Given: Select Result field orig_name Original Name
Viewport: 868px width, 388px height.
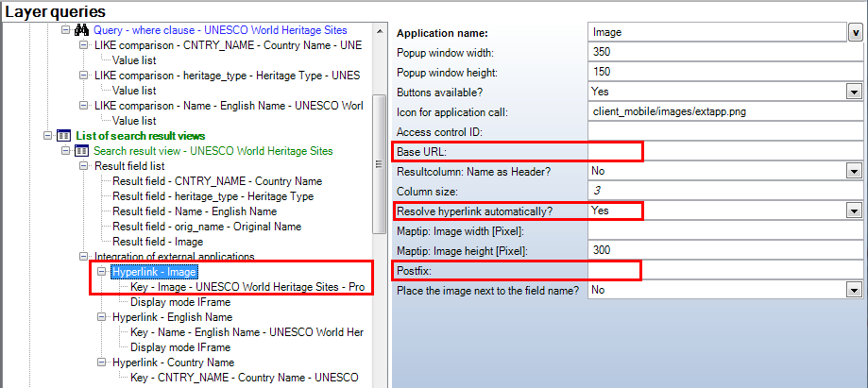Looking at the screenshot, I should [207, 227].
